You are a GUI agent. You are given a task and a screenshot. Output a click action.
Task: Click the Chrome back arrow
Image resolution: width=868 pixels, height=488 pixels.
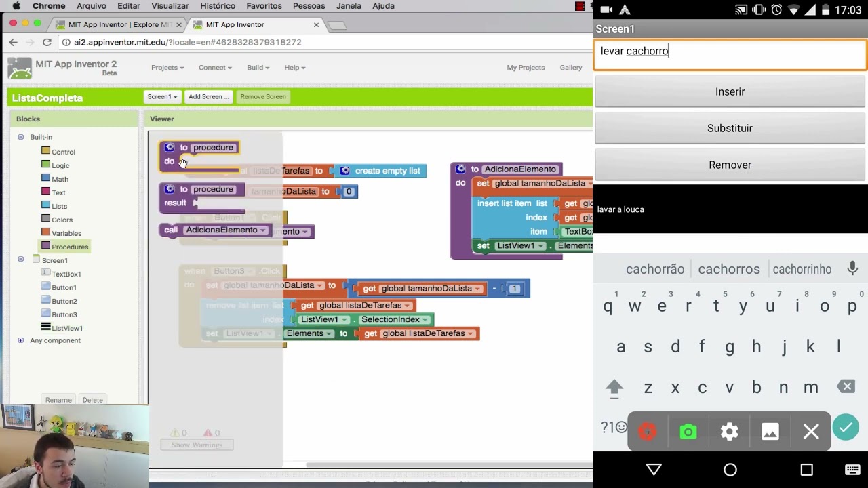tap(13, 42)
